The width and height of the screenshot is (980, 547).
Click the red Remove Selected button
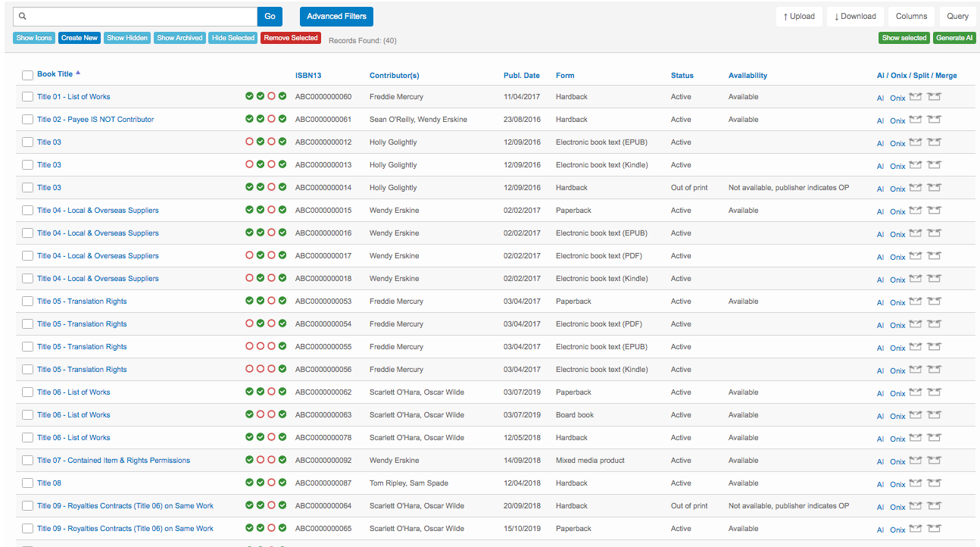click(x=291, y=38)
